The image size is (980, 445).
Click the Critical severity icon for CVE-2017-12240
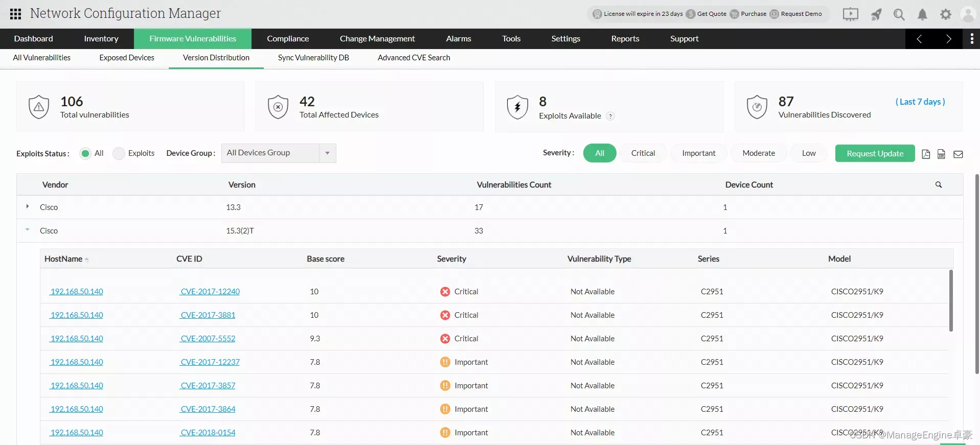click(445, 292)
